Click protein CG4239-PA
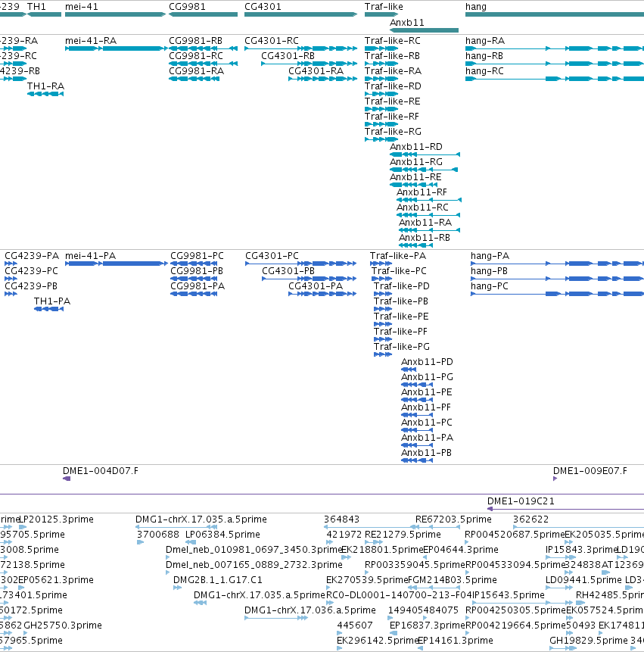 pos(11,264)
